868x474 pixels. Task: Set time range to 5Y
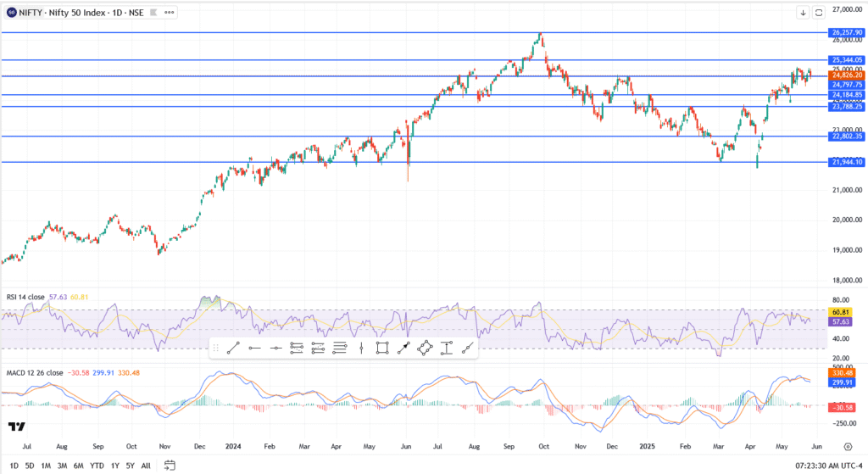point(130,466)
